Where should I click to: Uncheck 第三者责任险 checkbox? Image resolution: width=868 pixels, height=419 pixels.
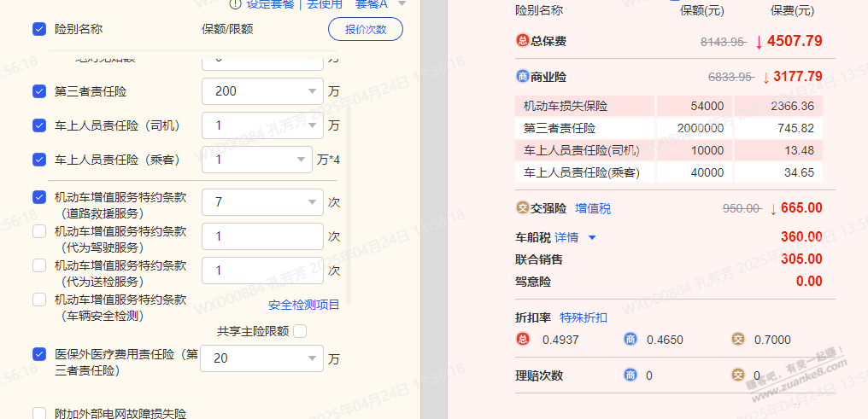click(x=39, y=91)
